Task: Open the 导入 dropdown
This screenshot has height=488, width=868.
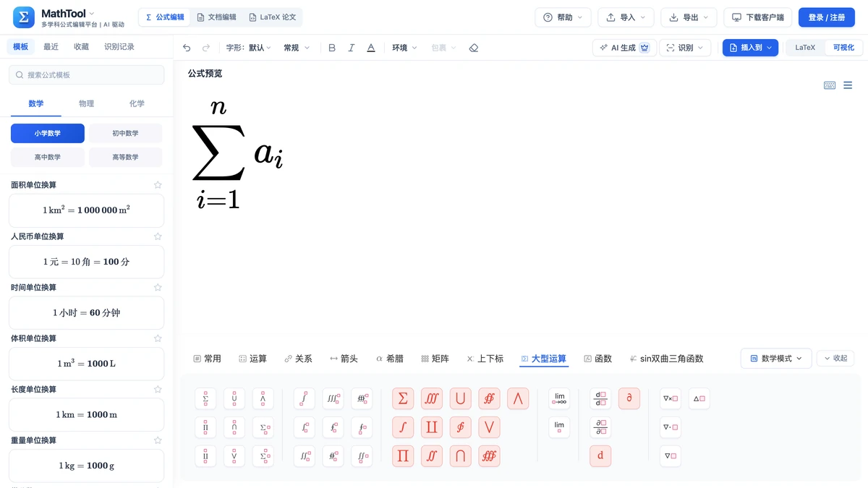Action: 626,17
